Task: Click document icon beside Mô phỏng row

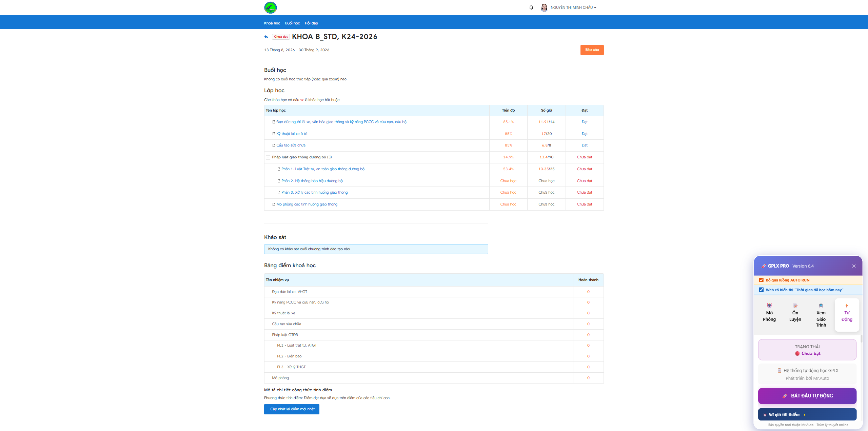Action: (x=274, y=204)
